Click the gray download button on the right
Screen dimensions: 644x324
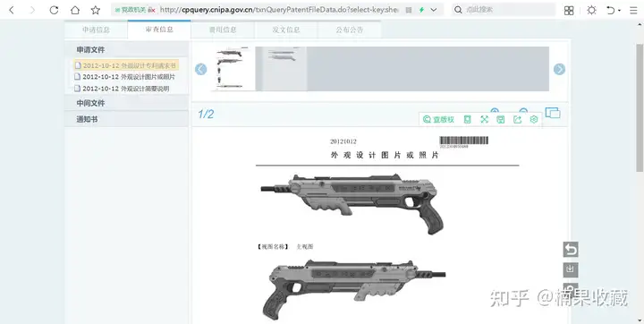[571, 269]
